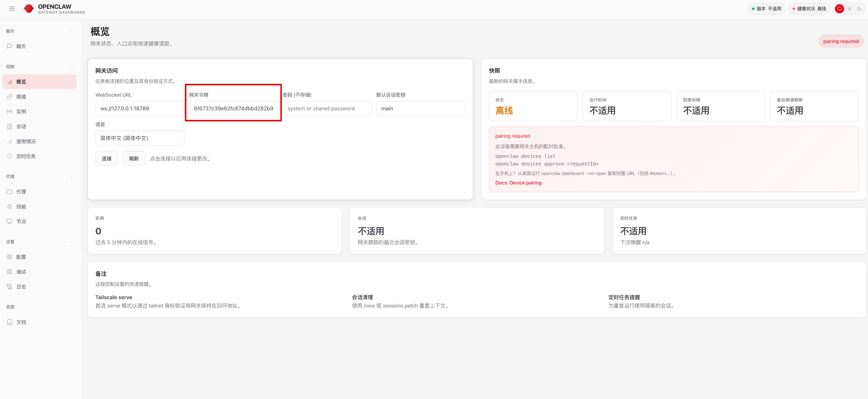Viewport: 868px width, 399px height.
Task: Open 频道 channels link icon
Action: point(9,97)
